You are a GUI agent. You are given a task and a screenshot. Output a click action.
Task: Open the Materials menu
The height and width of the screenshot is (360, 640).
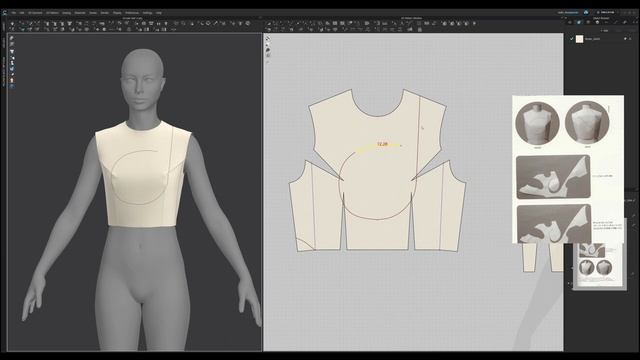[80, 13]
